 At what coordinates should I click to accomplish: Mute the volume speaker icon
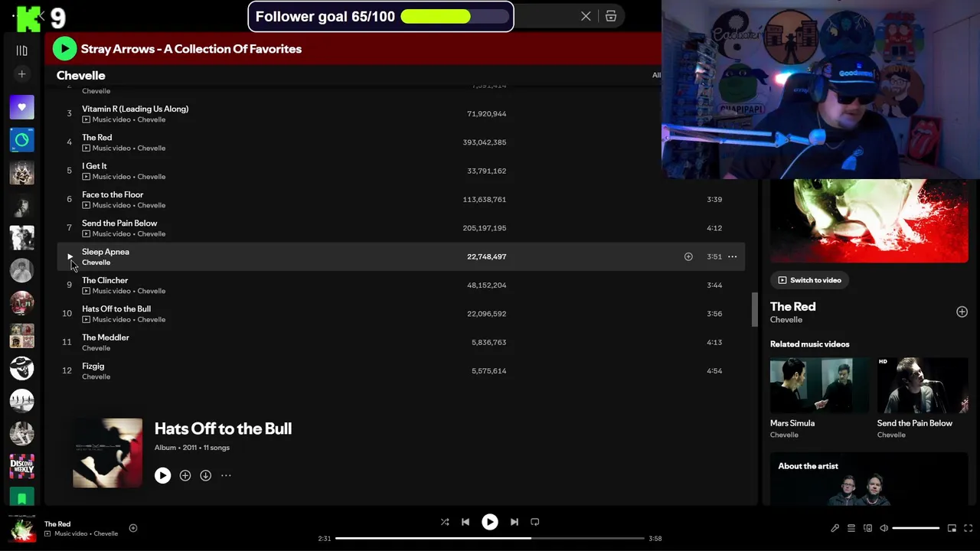click(x=884, y=528)
